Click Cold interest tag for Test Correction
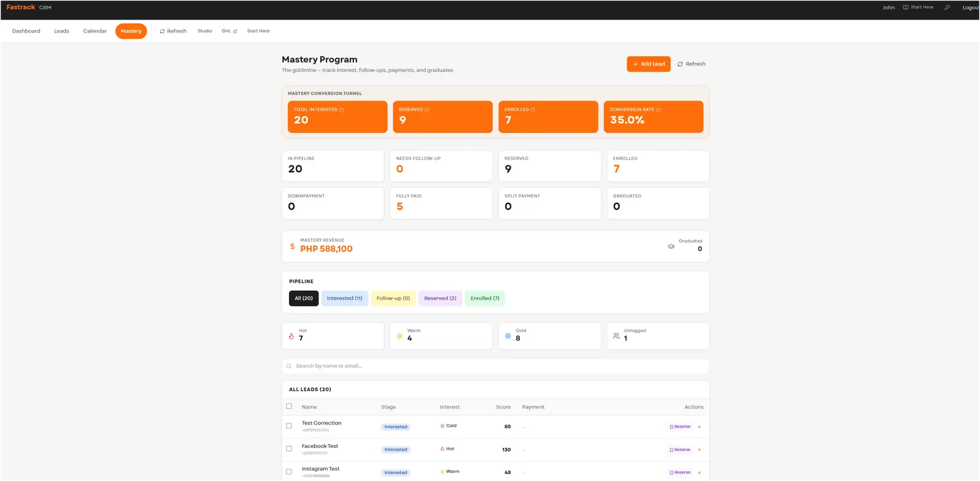Image resolution: width=980 pixels, height=481 pixels. pos(448,426)
